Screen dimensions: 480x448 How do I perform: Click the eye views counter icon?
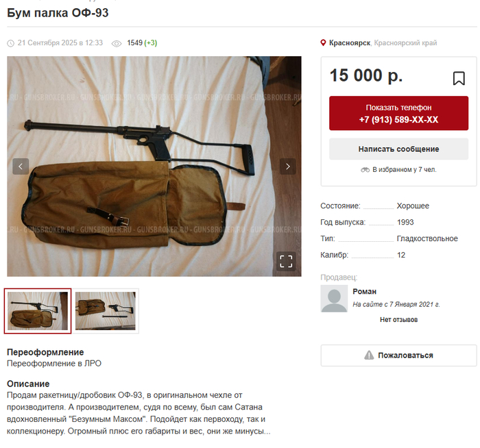point(117,43)
